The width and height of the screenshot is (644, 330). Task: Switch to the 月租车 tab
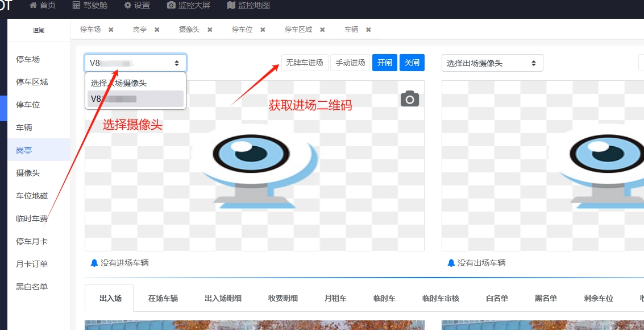pyautogui.click(x=335, y=298)
